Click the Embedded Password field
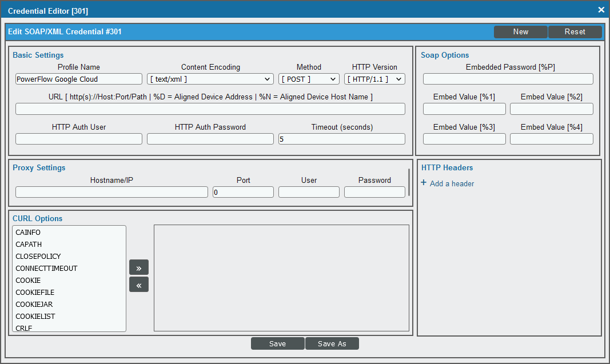 (x=508, y=79)
